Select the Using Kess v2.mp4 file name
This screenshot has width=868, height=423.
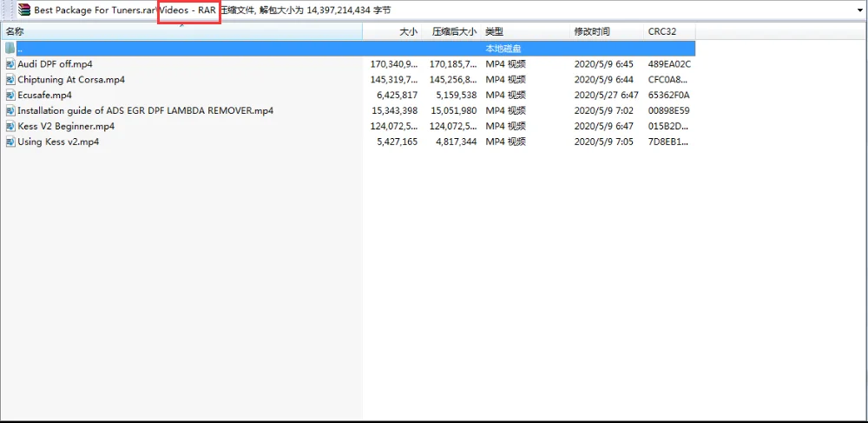tap(58, 142)
